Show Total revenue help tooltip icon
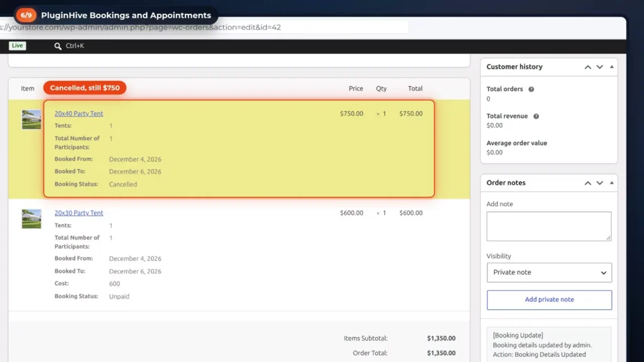644x362 pixels. [x=536, y=116]
